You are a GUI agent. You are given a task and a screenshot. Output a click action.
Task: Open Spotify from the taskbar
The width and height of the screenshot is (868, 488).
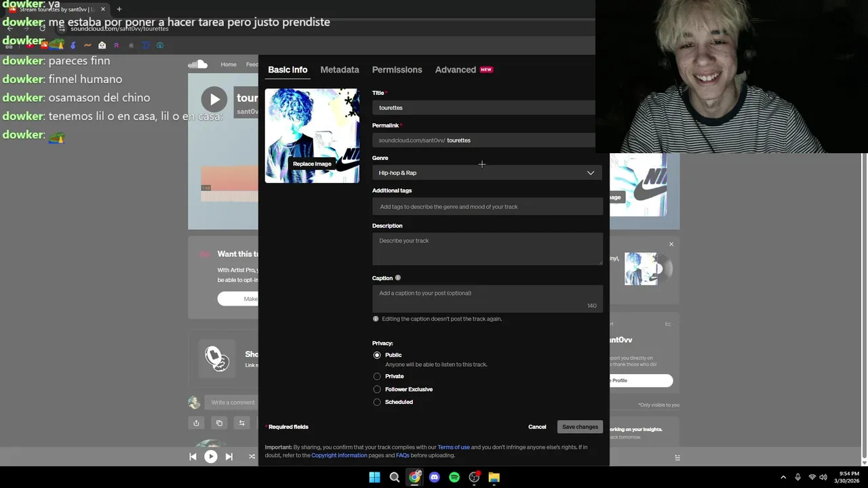(454, 477)
